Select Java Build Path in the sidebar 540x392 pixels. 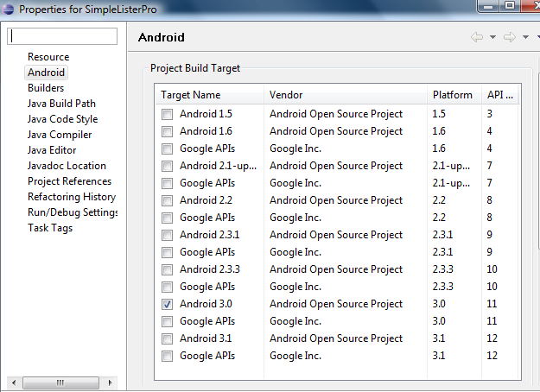[x=61, y=104]
